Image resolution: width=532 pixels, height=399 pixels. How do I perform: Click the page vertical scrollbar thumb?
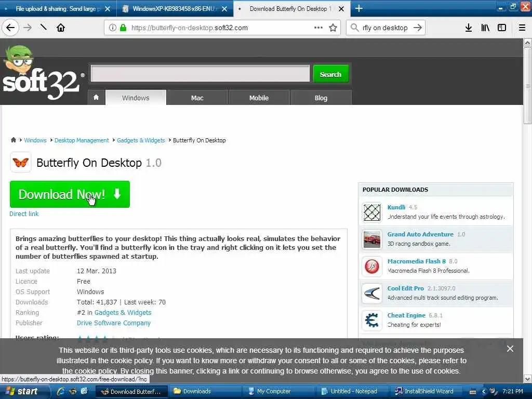528,86
